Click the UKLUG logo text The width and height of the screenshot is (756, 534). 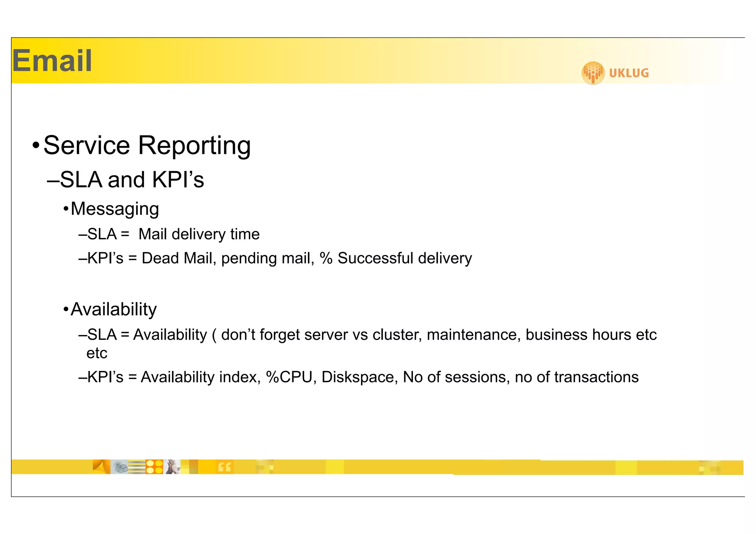click(x=629, y=73)
